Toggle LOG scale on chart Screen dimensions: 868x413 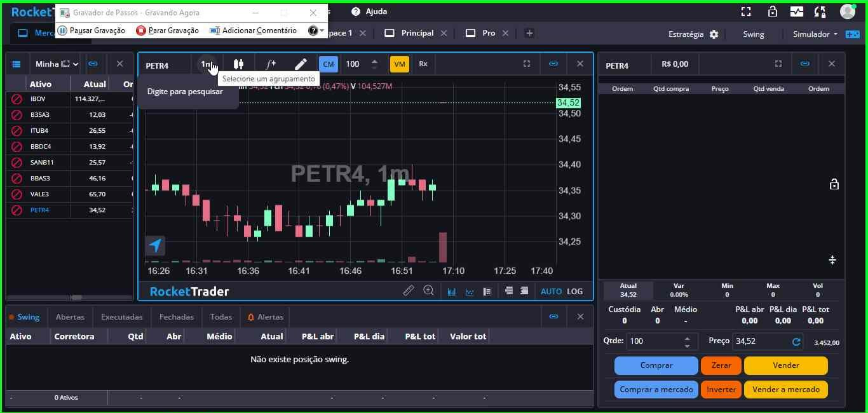tap(575, 292)
